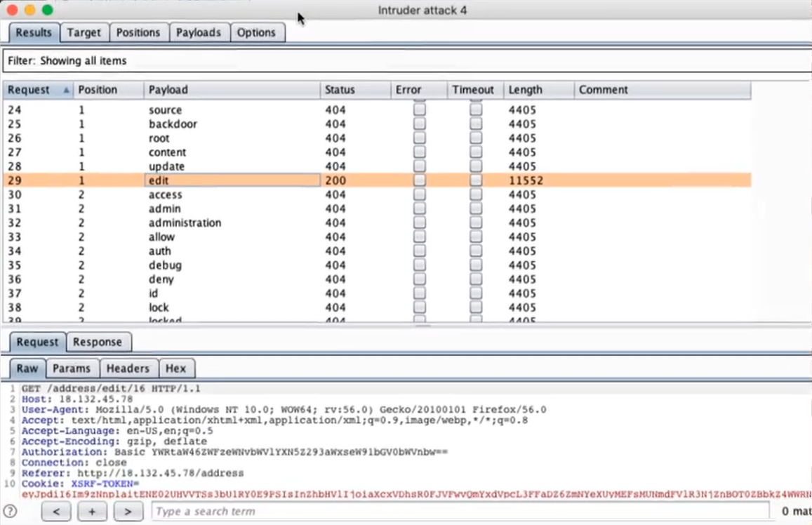Image resolution: width=812 pixels, height=525 pixels.
Task: Toggle the Error checkbox for request 29
Action: (x=419, y=180)
